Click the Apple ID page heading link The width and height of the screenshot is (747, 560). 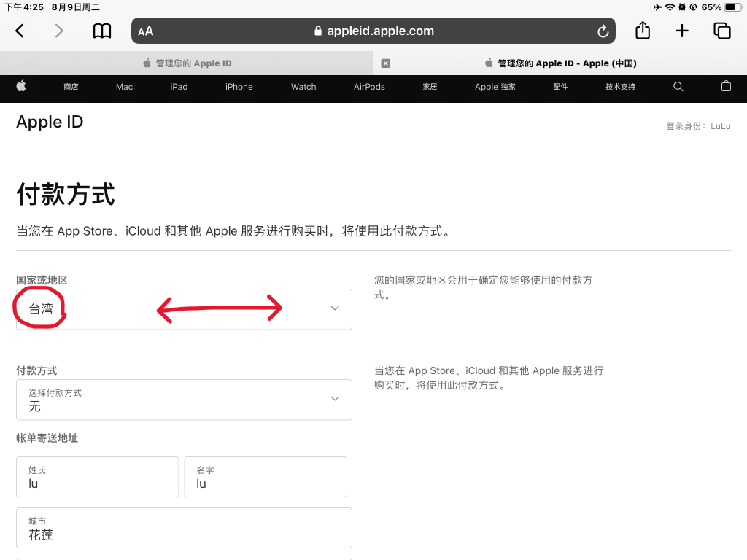coord(50,122)
